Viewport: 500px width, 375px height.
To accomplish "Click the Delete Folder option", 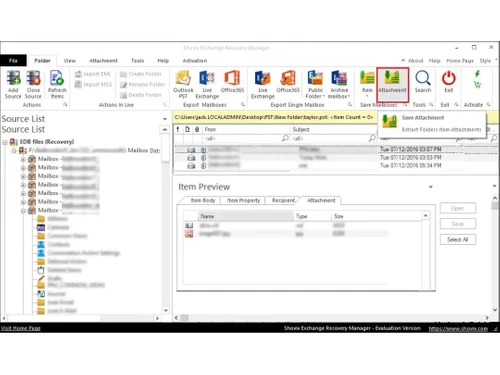I will coord(141,95).
